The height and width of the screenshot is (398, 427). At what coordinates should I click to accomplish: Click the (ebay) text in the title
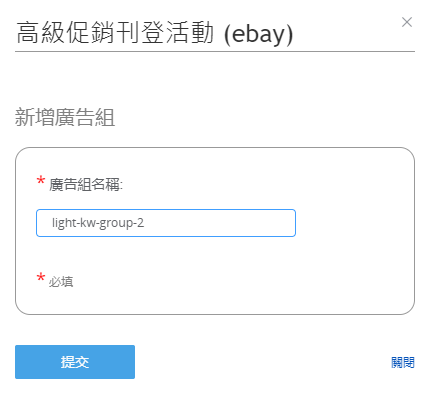pos(258,34)
